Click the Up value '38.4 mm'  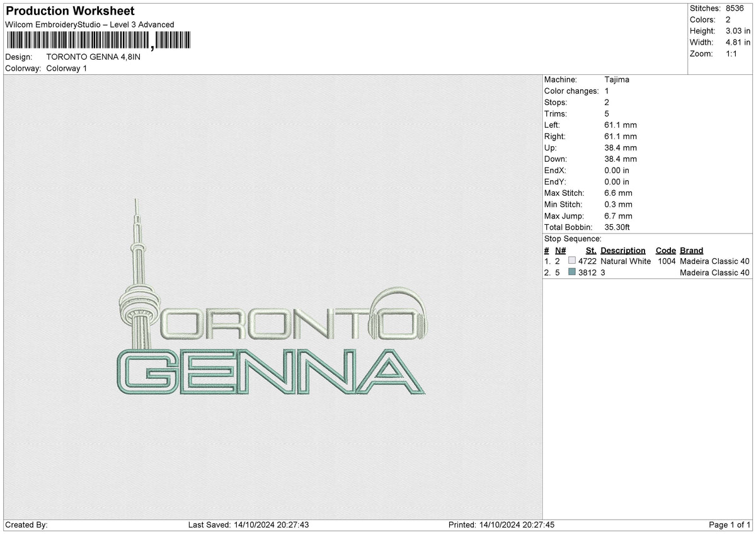pyautogui.click(x=621, y=147)
